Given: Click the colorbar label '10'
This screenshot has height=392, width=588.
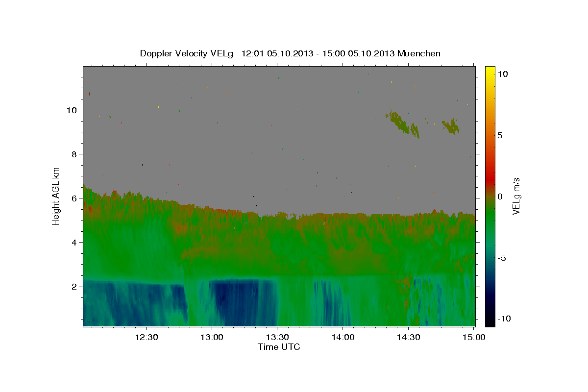Looking at the screenshot, I should pos(502,73).
